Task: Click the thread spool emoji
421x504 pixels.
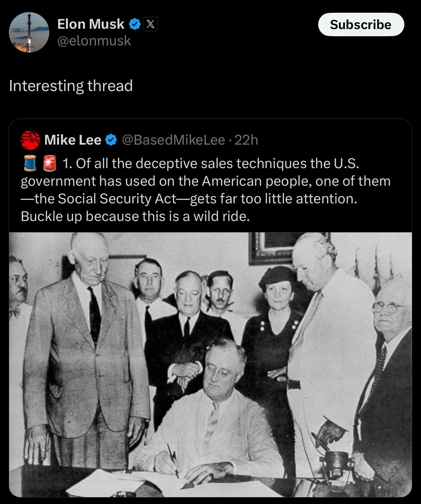Action: 30,163
